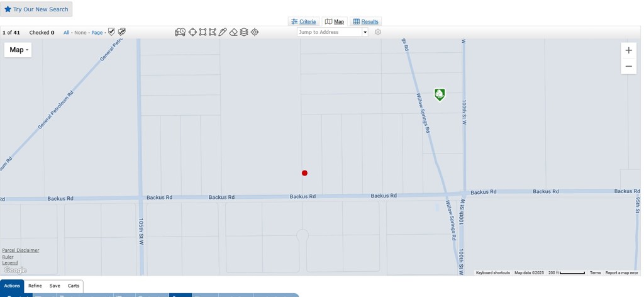Viewport: 644px width, 297px height.
Task: Click Try Our New Search button
Action: tap(36, 9)
